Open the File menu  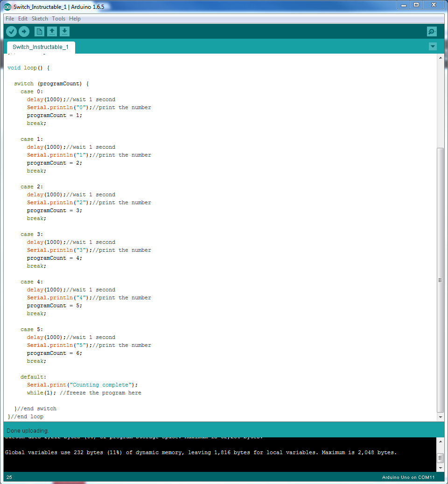point(9,19)
